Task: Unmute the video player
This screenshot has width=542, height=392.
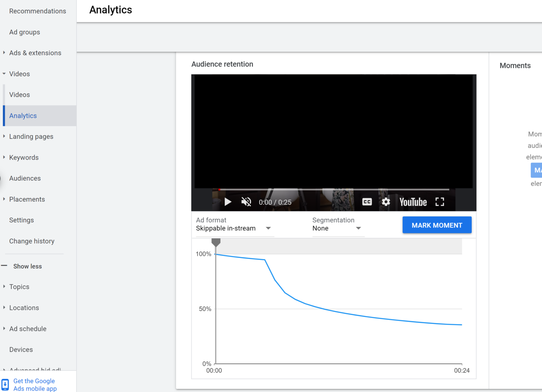Action: point(246,202)
